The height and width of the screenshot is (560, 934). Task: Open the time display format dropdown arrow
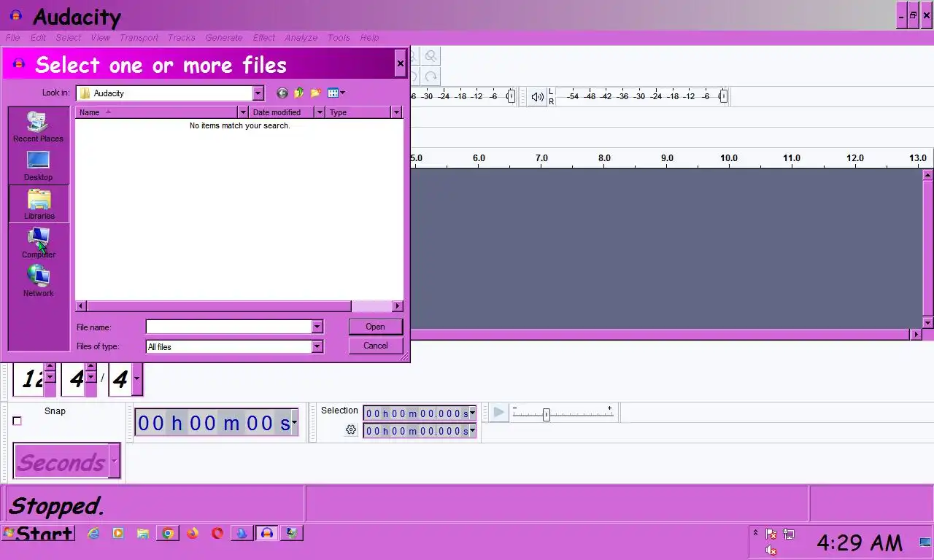click(294, 422)
